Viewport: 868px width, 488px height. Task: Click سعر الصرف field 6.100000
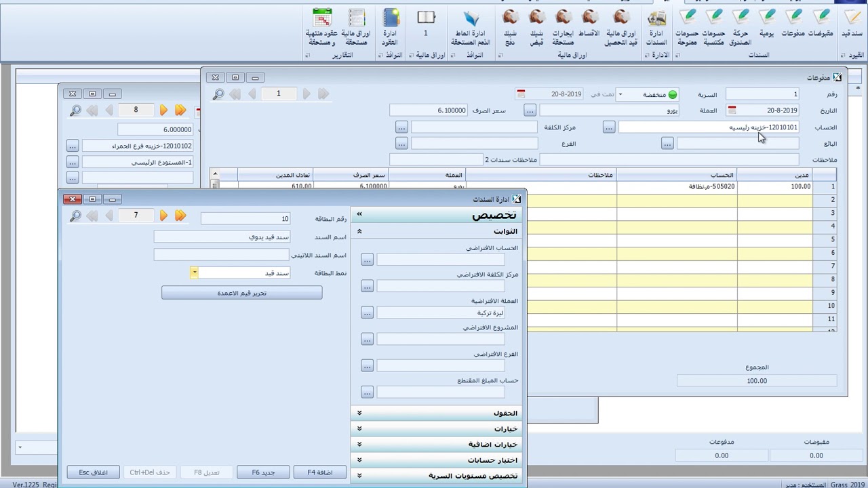pos(429,110)
